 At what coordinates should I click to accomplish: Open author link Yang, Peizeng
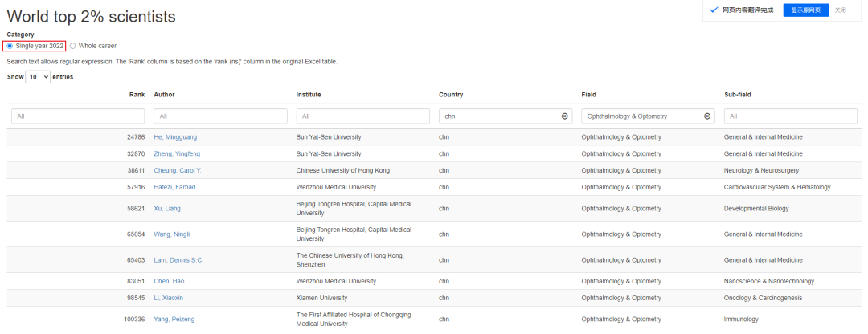pyautogui.click(x=174, y=319)
